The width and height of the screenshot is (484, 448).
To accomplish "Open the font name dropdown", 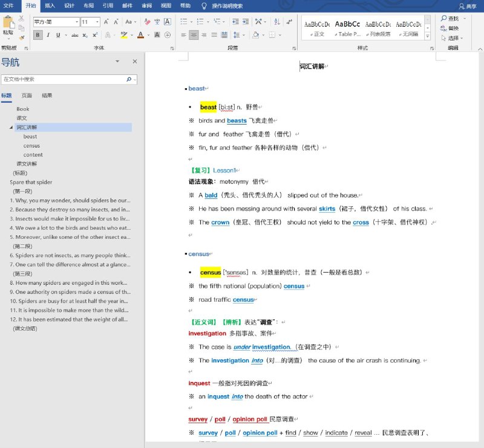I will [x=77, y=22].
